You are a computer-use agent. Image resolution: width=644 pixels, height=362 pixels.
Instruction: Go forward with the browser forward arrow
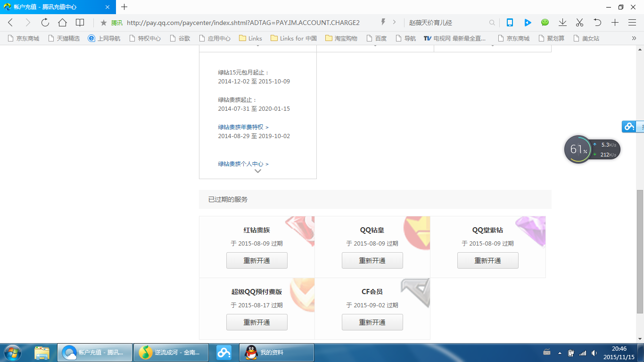[28, 23]
